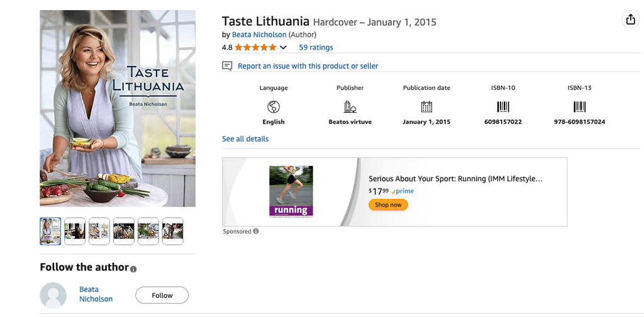This screenshot has height=318, width=644.
Task: Click the Language globe icon
Action: [274, 107]
